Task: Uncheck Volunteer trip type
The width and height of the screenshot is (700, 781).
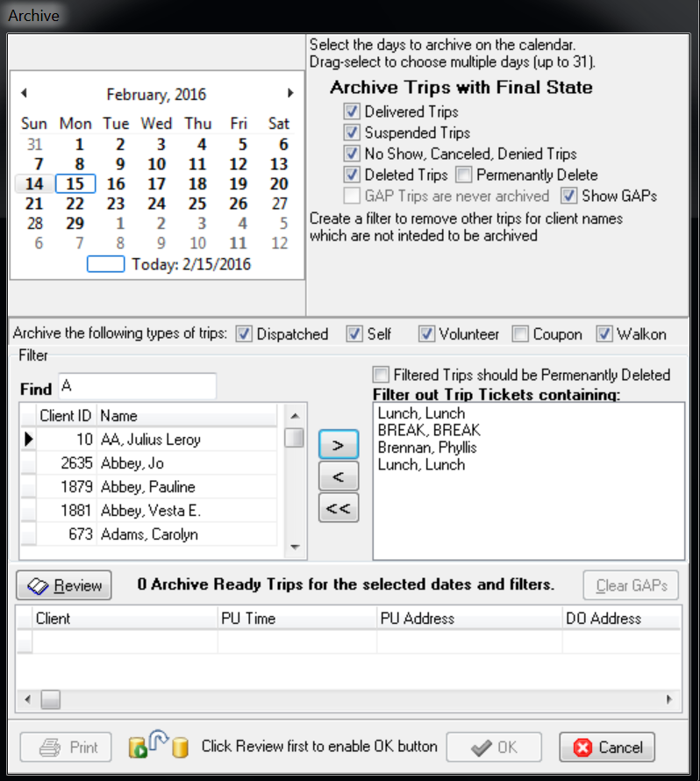Action: (x=426, y=333)
